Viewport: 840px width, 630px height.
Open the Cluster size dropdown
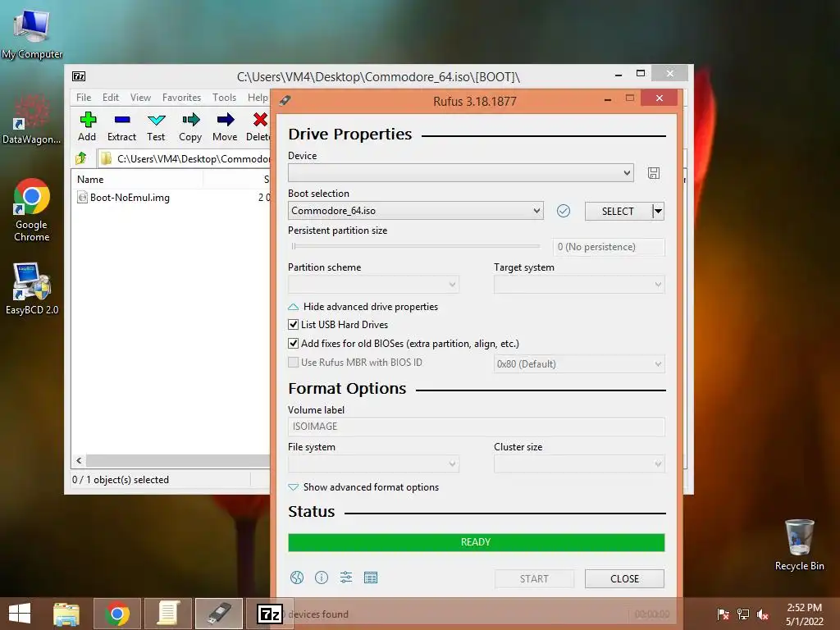[x=579, y=464]
